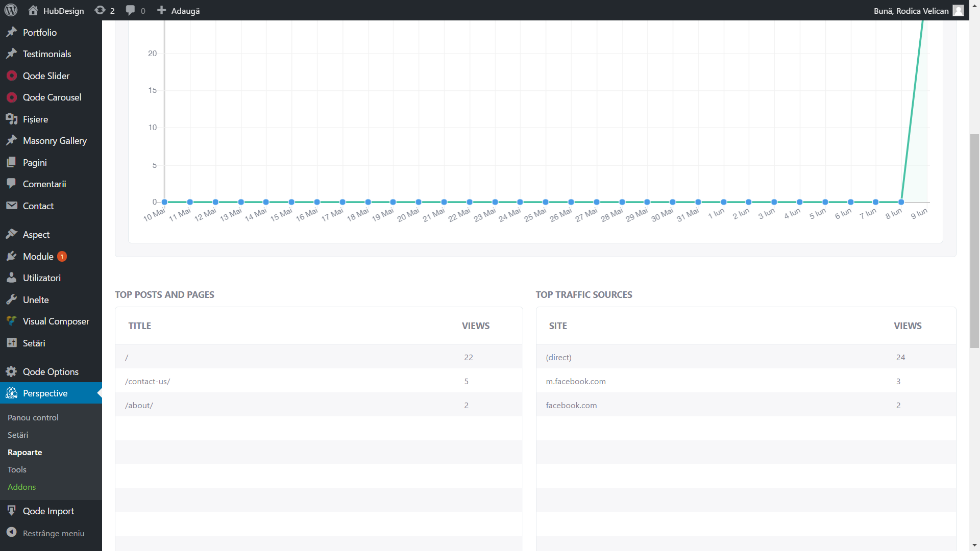Click the Perspective analytics icon

(11, 393)
